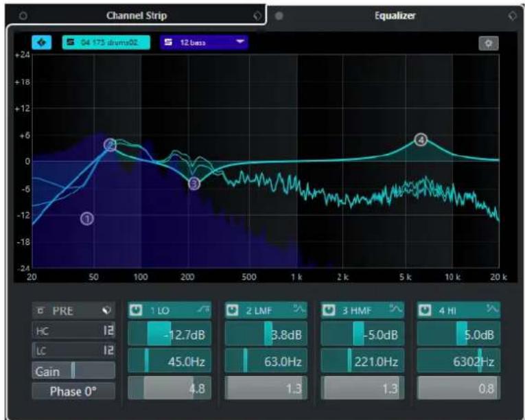Screen dimensions: 525x420
Task: Change band 2 LMF filter type icon
Action: pyautogui.click(x=300, y=309)
